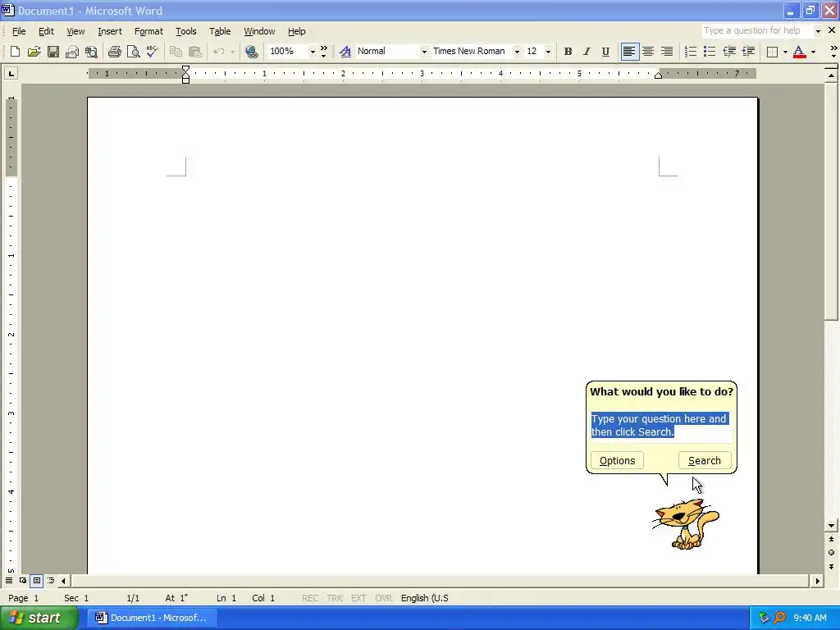Open the Format menu
This screenshot has height=630, width=840.
coord(148,31)
